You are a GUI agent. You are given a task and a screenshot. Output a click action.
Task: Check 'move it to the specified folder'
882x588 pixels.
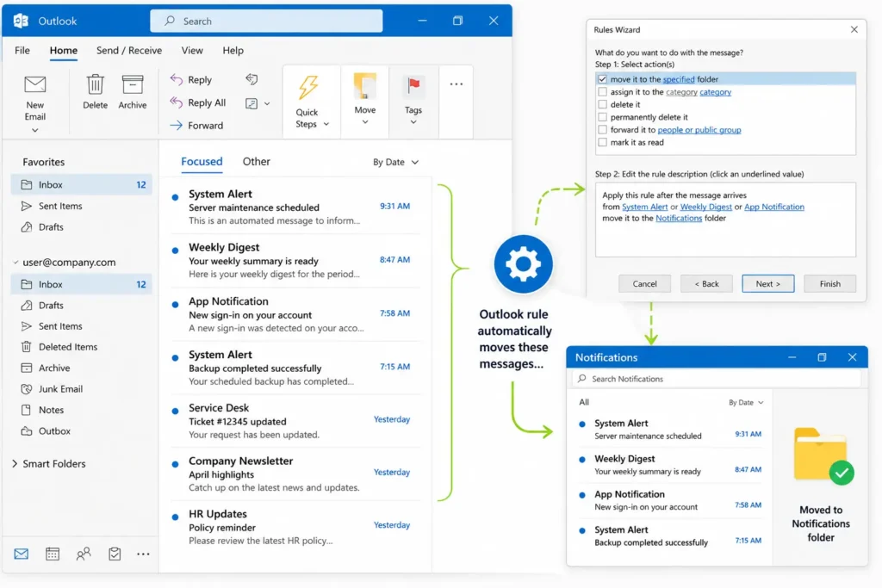click(602, 79)
